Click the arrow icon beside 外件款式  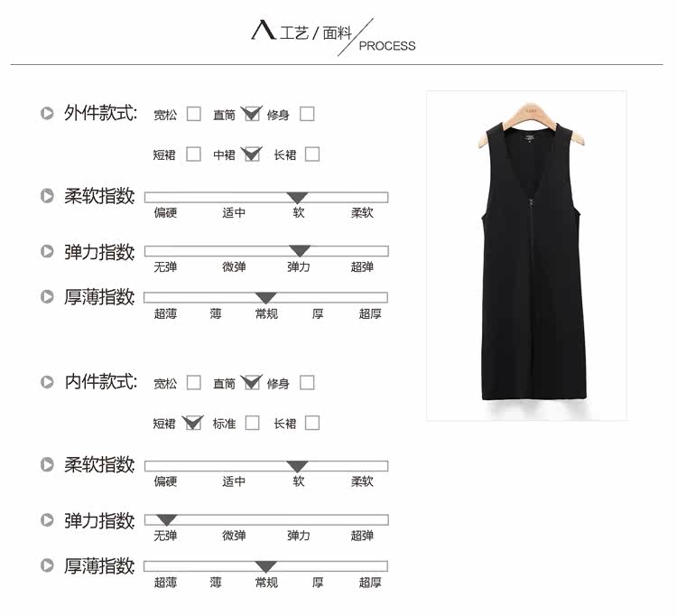[x=47, y=113]
